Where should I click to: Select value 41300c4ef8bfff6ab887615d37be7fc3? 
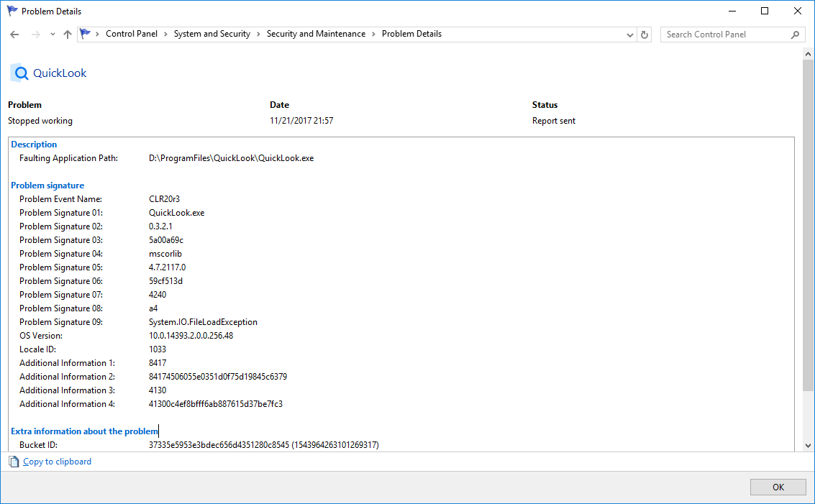point(216,404)
